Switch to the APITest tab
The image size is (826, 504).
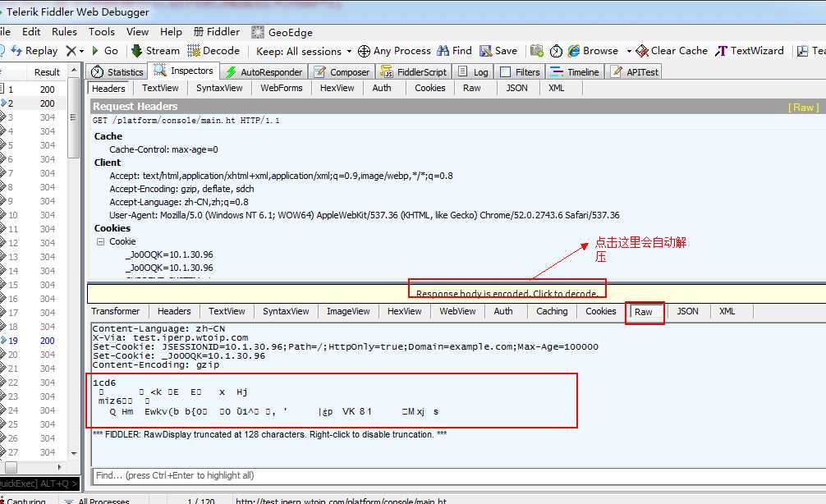tap(634, 71)
